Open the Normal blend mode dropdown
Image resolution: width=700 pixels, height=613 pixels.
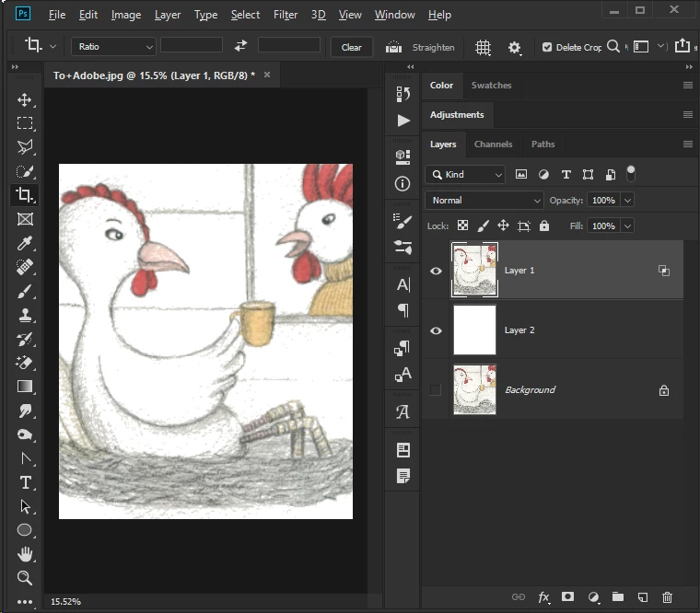tap(484, 201)
